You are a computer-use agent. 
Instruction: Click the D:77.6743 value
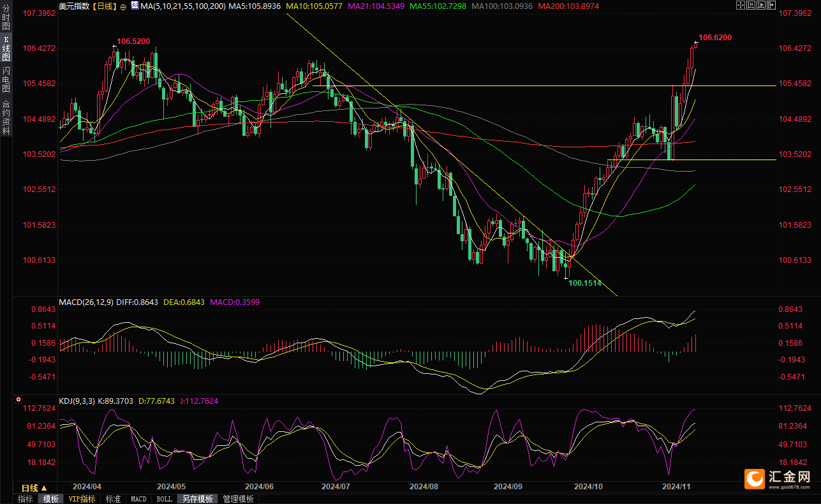click(x=156, y=401)
